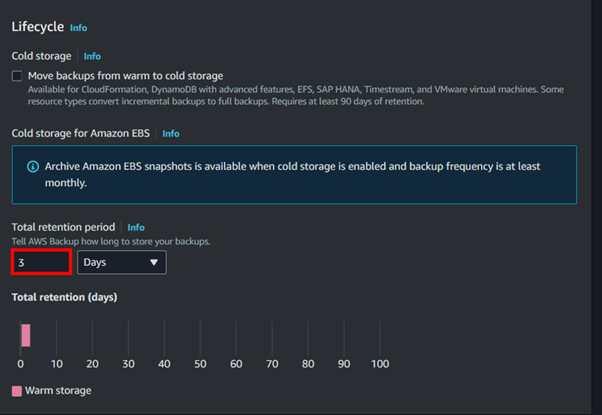Click the Archive Amazon EBS snapshots notice text
Screen dimensions: 602x415
pyautogui.click(x=292, y=175)
